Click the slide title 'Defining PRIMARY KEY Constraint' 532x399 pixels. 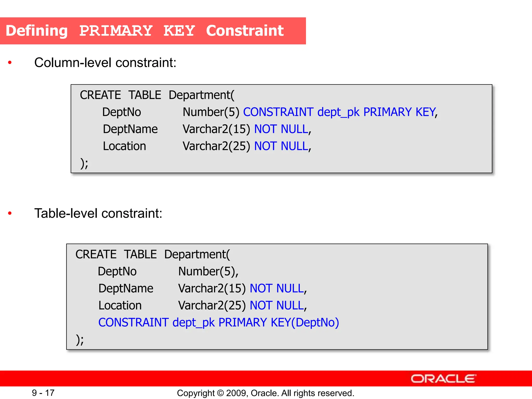tap(145, 31)
